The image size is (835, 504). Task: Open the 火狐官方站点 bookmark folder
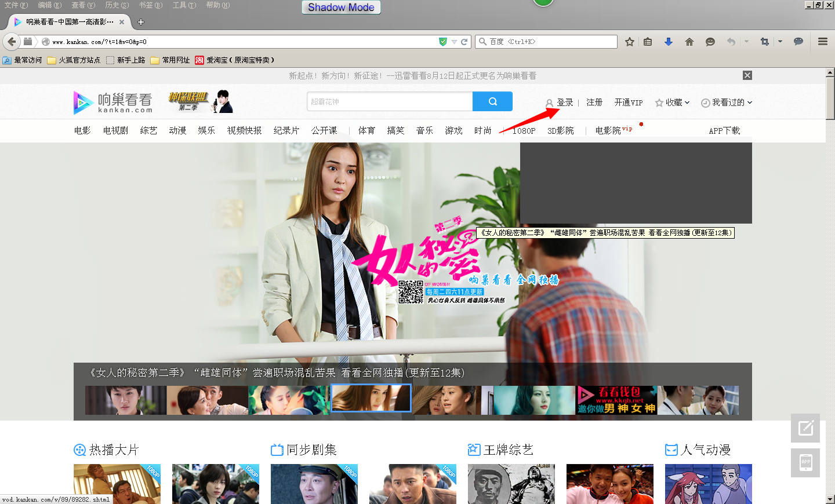(x=74, y=60)
